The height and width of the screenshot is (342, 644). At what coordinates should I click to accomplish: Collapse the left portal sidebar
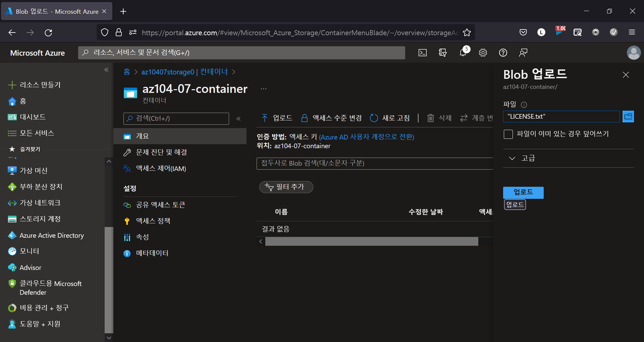click(106, 70)
